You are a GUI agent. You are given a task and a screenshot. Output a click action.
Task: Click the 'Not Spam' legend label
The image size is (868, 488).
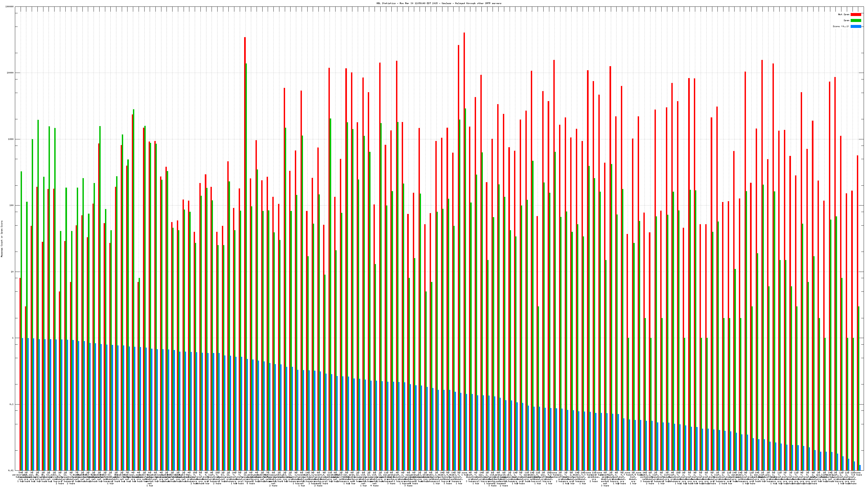pyautogui.click(x=844, y=14)
